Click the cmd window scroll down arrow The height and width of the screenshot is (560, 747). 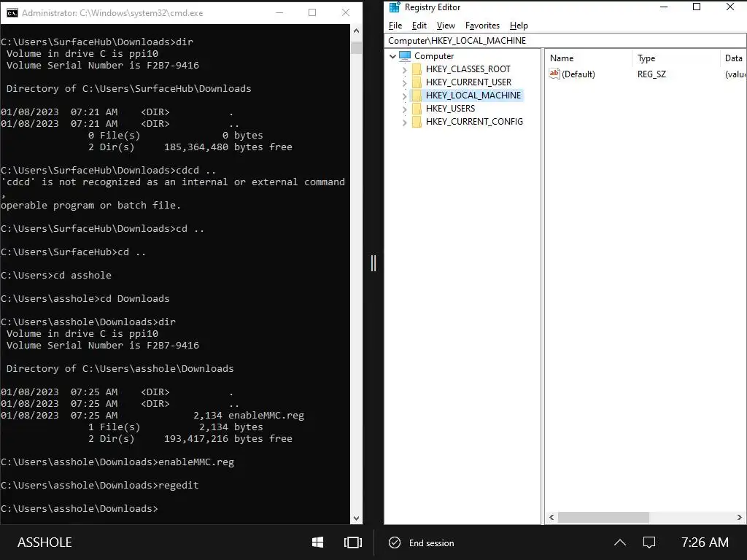coord(356,518)
